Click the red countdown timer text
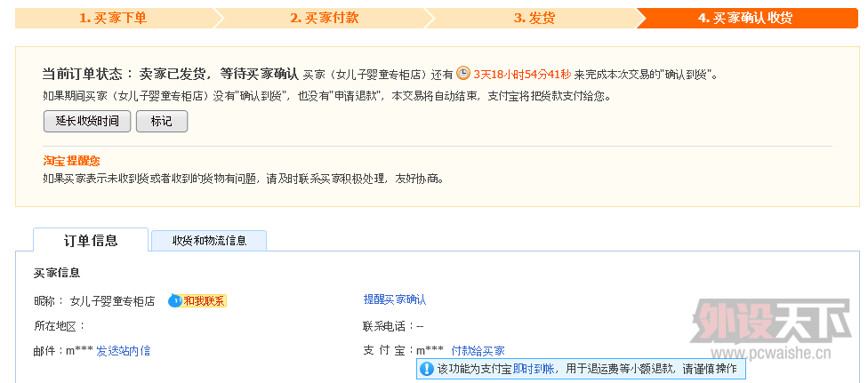This screenshot has height=383, width=868. coord(521,75)
